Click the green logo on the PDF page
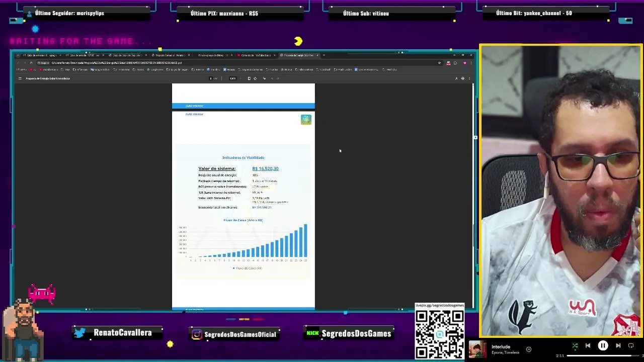This screenshot has width=644, height=362. click(306, 119)
